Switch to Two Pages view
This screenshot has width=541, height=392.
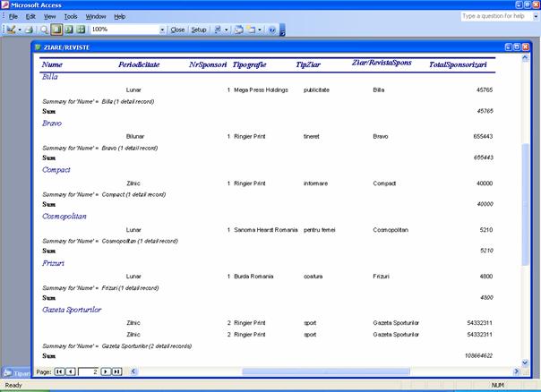67,30
